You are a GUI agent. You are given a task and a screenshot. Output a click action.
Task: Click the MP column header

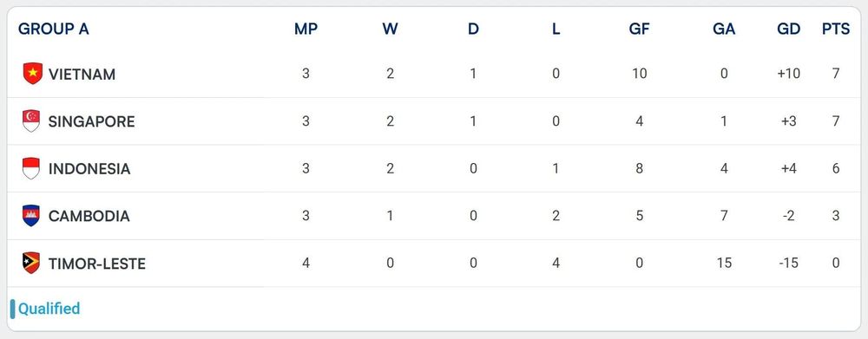306,29
